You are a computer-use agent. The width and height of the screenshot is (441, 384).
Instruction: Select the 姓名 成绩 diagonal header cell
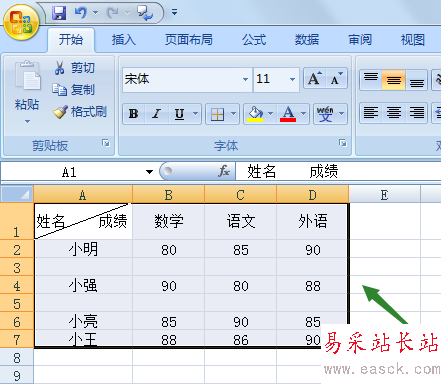[x=83, y=221]
